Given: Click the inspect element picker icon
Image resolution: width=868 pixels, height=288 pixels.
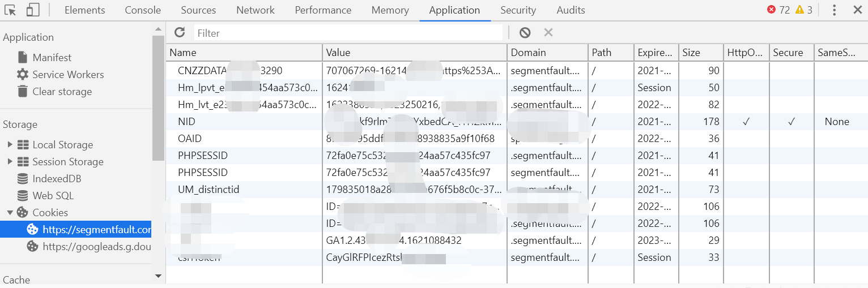Looking at the screenshot, I should pyautogui.click(x=11, y=10).
